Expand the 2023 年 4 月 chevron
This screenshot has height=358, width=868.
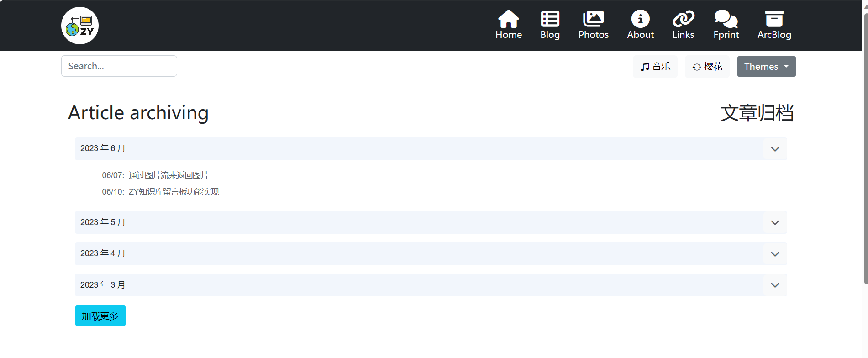[775, 254]
